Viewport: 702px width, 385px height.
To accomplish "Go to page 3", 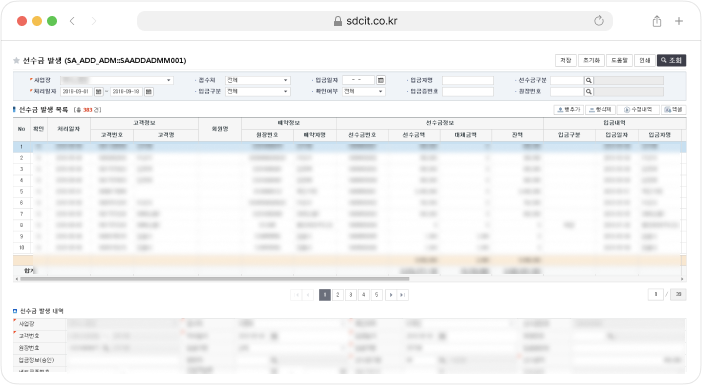I will [351, 295].
